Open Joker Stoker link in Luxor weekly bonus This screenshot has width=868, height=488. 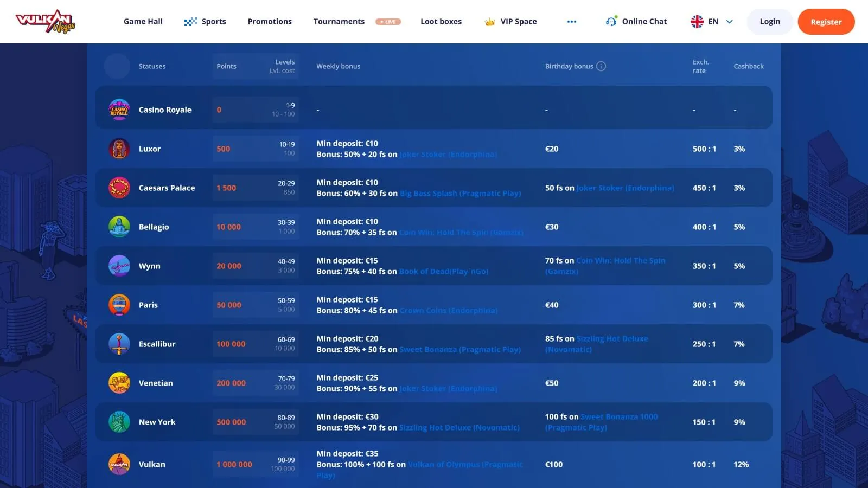(x=448, y=155)
